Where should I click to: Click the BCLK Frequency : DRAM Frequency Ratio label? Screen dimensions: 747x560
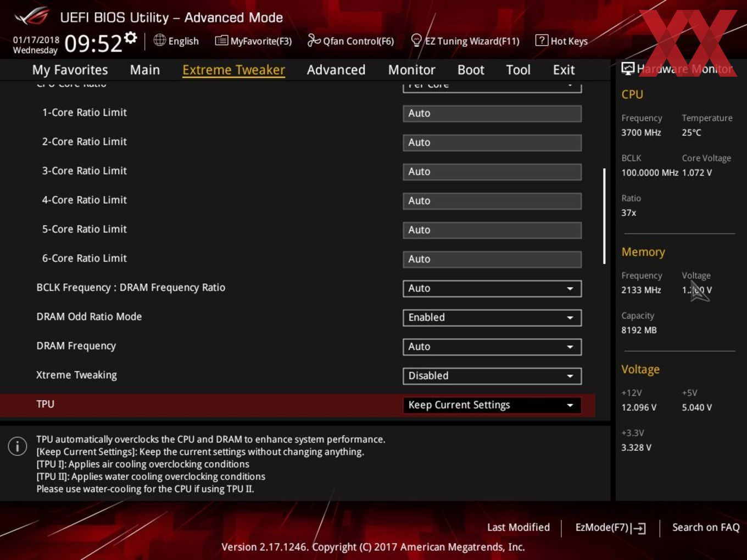tap(131, 288)
